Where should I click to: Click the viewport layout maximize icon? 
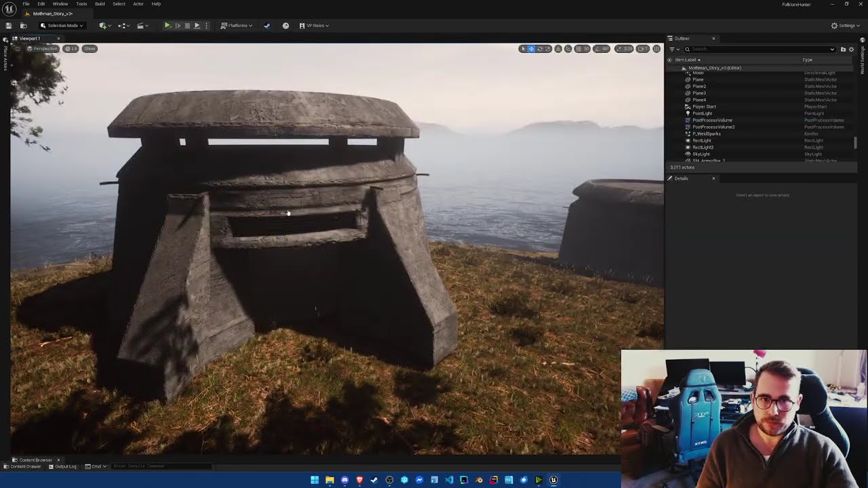(656, 49)
